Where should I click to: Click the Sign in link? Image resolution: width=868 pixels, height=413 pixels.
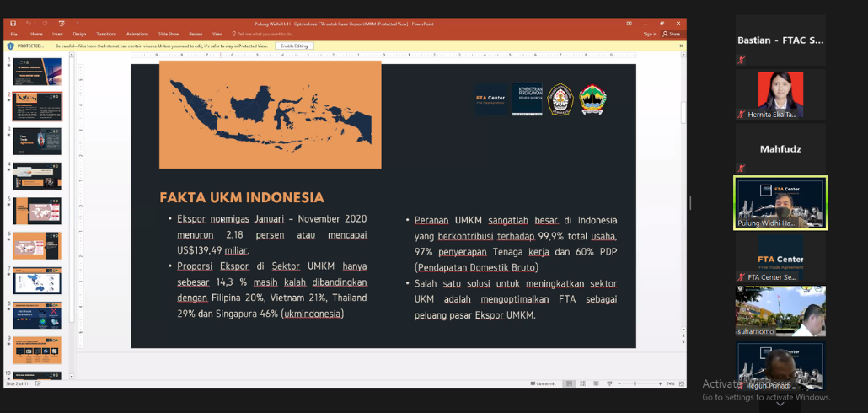[650, 34]
